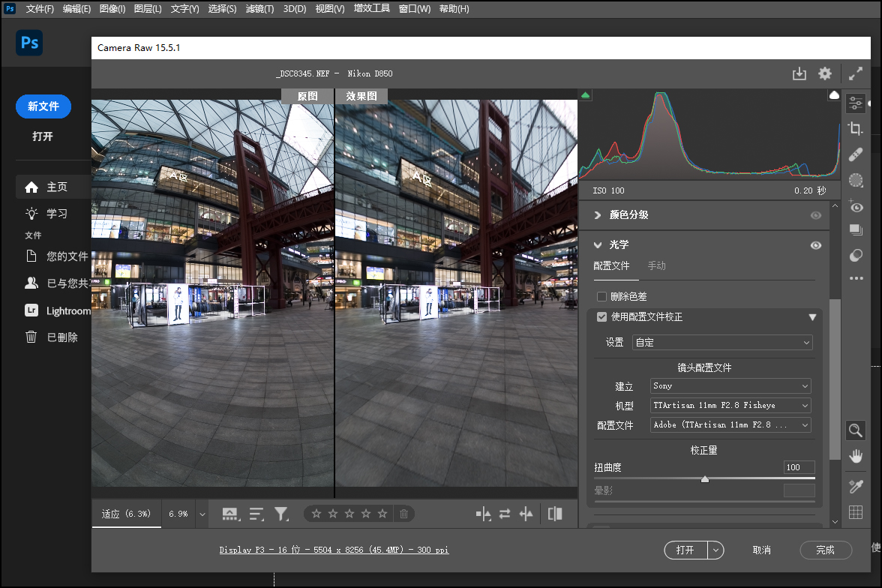Click the 完成 button
The image size is (882, 588).
click(825, 550)
